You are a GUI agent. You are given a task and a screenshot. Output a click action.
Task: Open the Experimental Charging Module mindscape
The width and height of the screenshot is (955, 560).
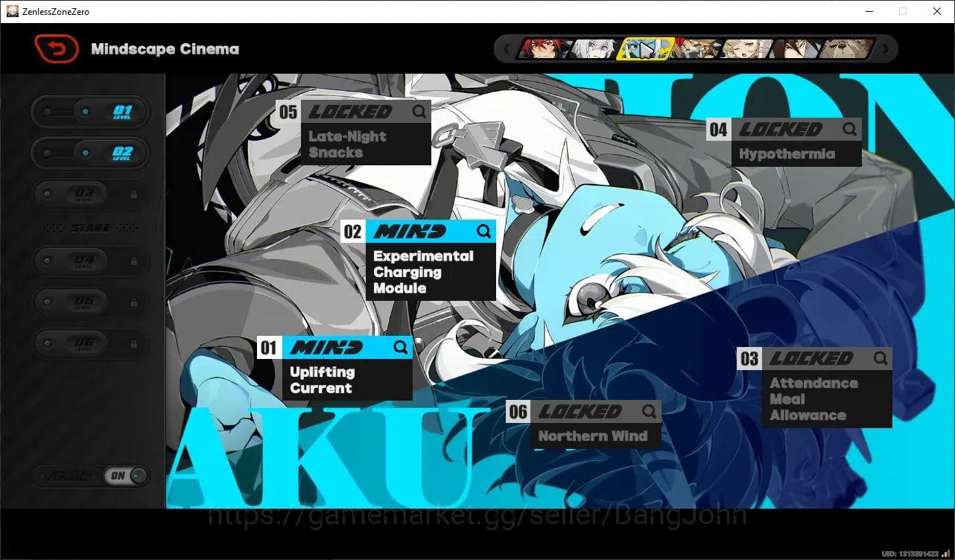pyautogui.click(x=419, y=260)
